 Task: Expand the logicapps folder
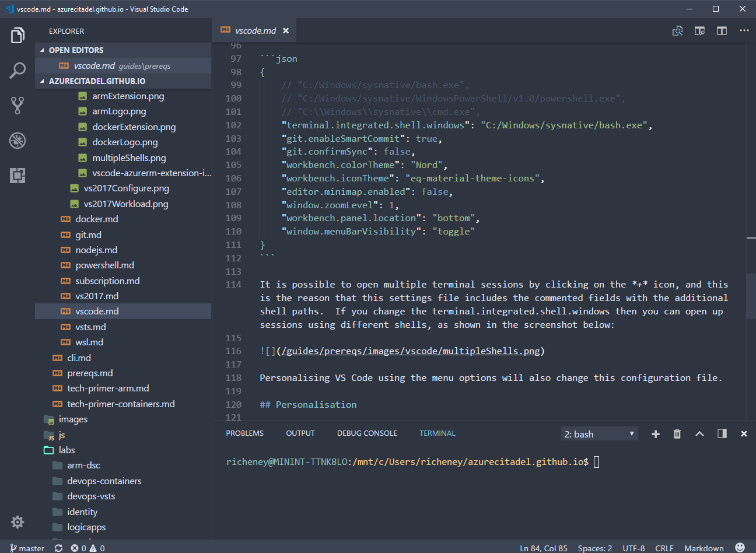coord(123,527)
